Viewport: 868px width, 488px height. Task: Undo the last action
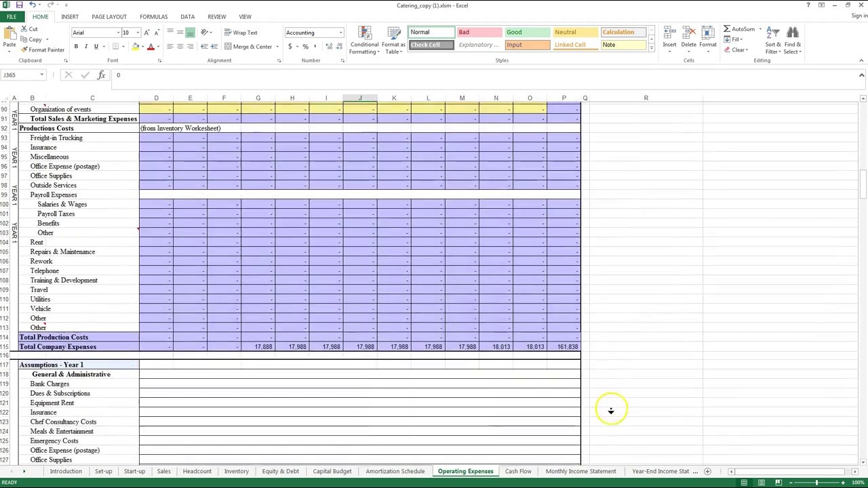click(x=31, y=5)
